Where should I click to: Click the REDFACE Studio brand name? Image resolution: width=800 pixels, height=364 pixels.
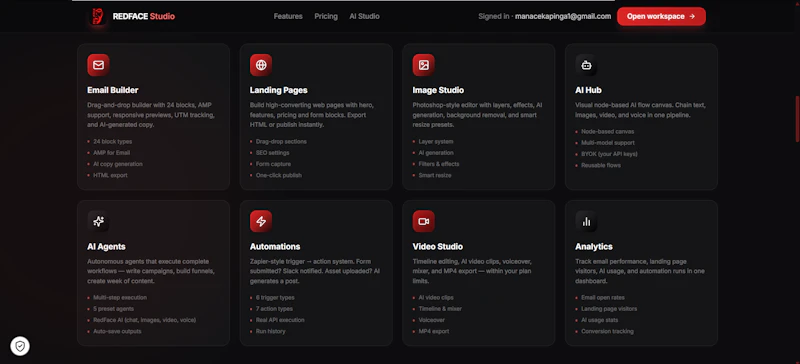[x=144, y=16]
